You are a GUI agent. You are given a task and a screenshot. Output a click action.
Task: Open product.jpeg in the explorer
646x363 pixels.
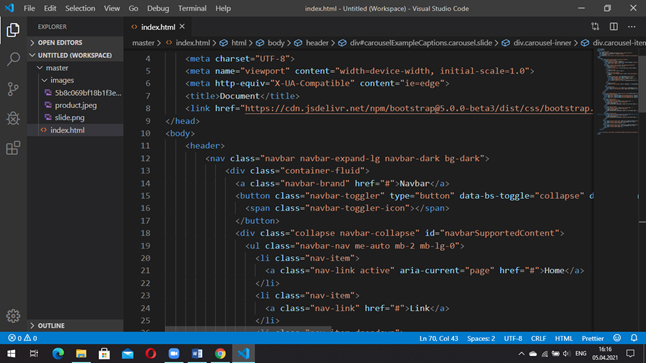click(76, 105)
